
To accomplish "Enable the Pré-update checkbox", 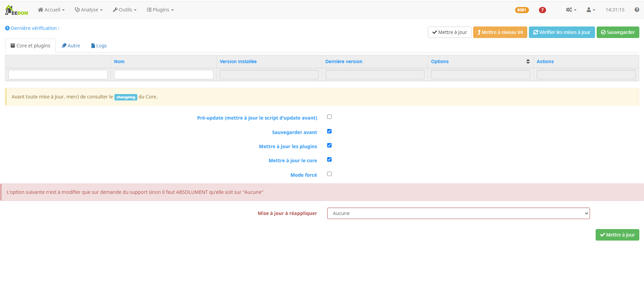I will point(329,117).
